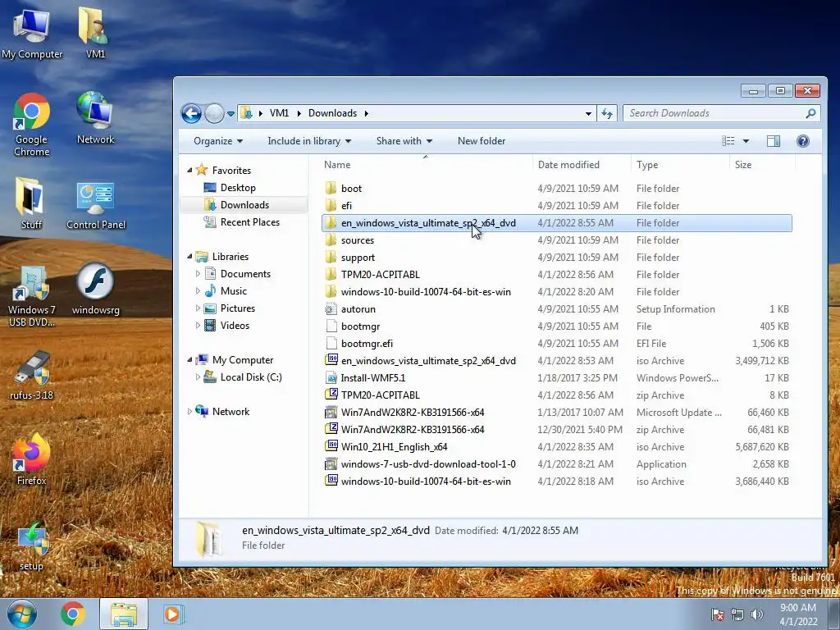Click the network tray icon
Image resolution: width=840 pixels, height=630 pixels.
click(737, 614)
